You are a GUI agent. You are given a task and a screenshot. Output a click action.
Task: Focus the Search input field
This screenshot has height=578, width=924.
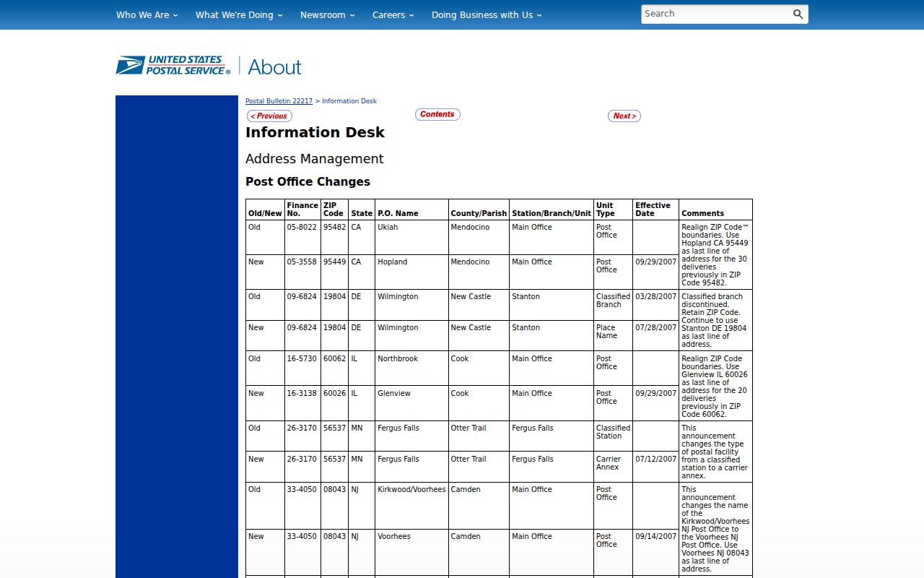pyautogui.click(x=715, y=14)
